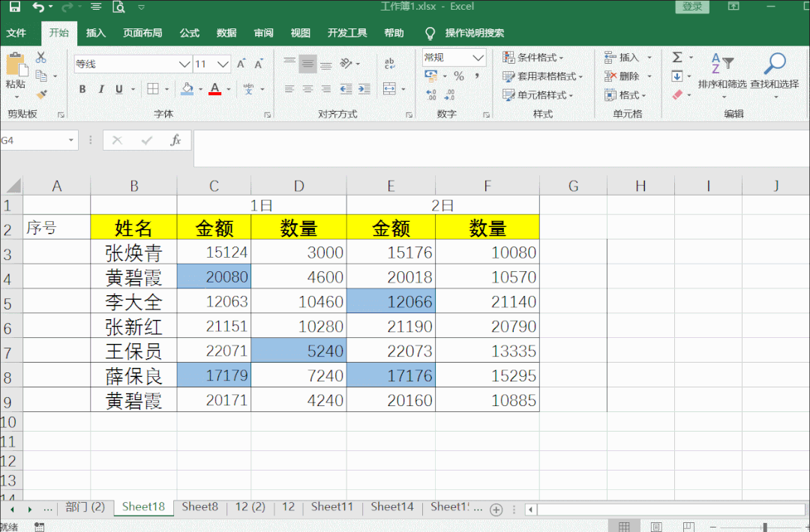Open Print Preview from quick access toolbar

coord(118,7)
